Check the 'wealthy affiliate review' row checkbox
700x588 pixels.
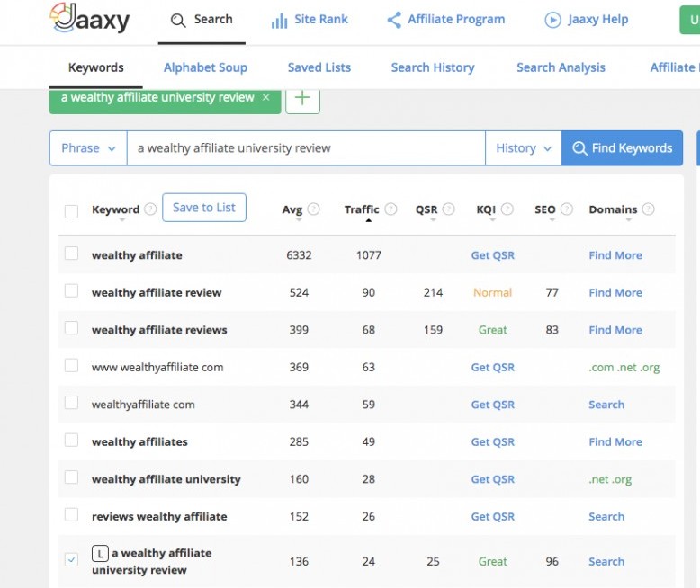[71, 290]
